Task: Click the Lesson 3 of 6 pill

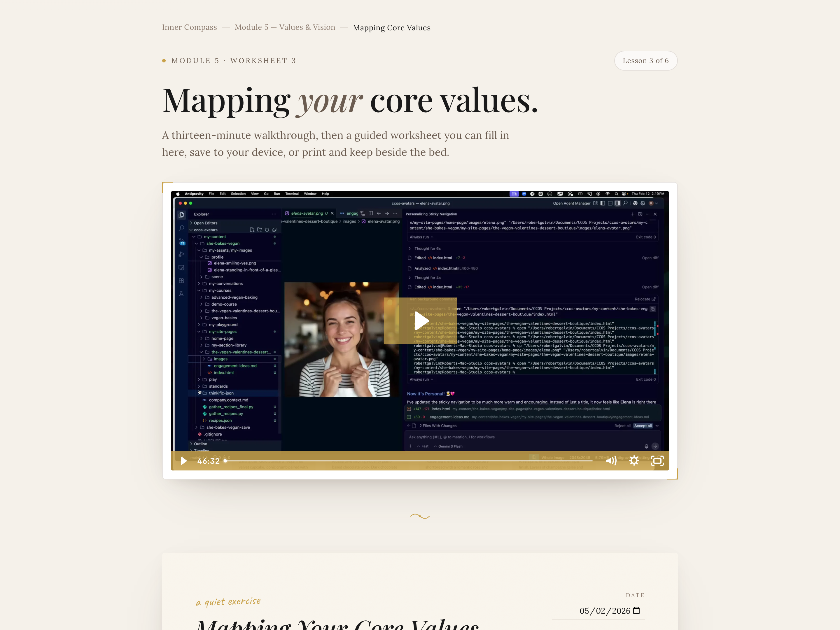Action: tap(645, 61)
